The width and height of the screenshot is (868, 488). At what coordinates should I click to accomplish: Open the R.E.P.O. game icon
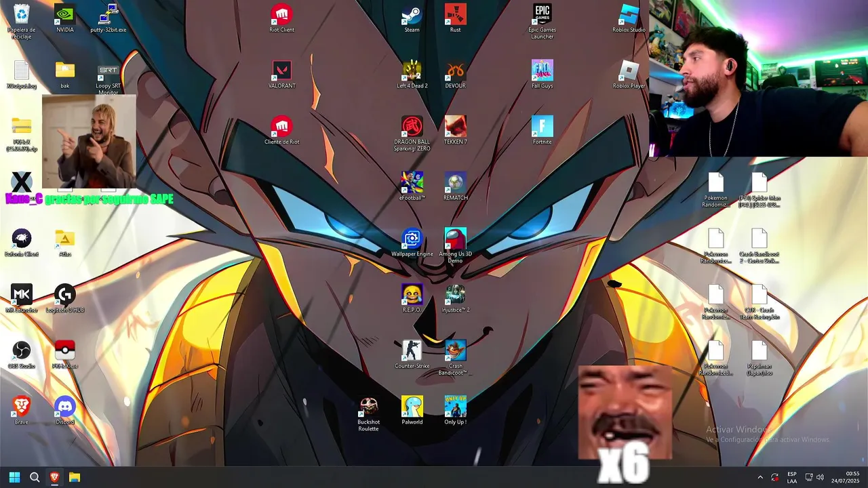pos(412,299)
